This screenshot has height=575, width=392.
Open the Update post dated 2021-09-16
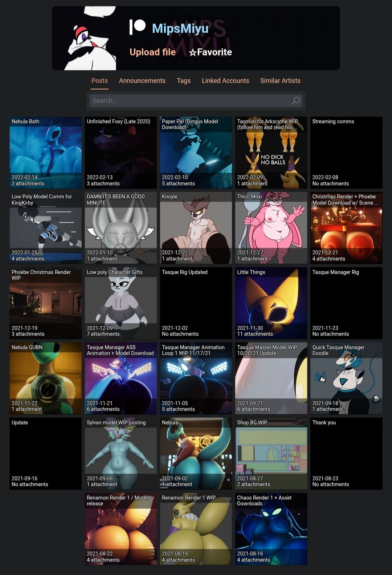pyautogui.click(x=45, y=453)
